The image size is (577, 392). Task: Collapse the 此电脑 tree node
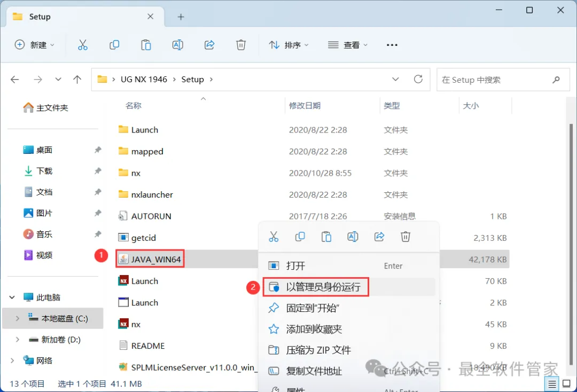click(x=12, y=297)
